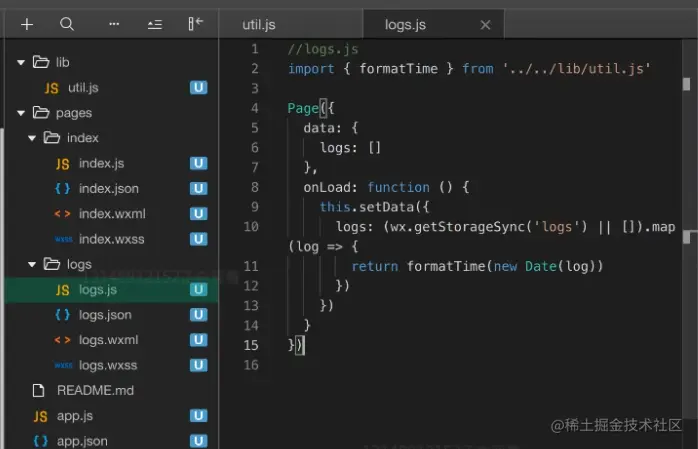Click the folder icon of pages

click(41, 113)
